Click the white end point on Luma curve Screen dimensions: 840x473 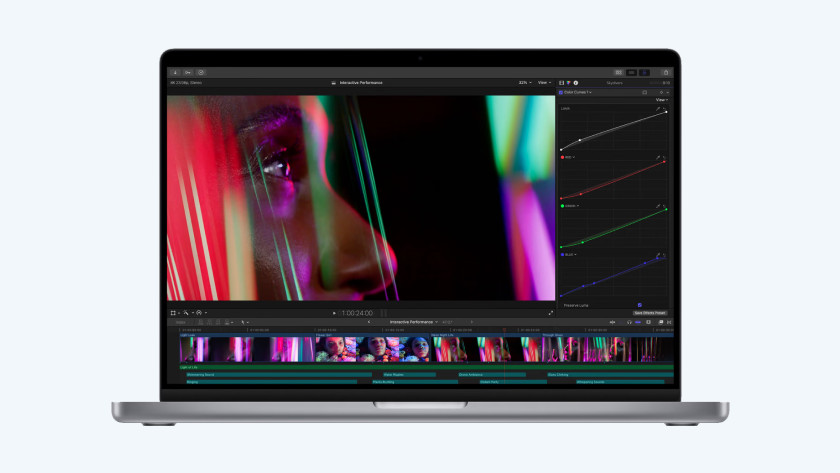tap(666, 113)
